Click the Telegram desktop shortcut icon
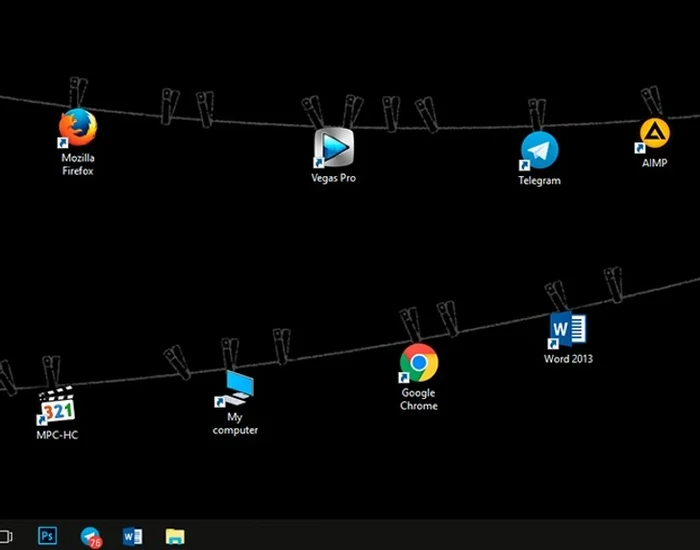700x550 pixels. 539,151
